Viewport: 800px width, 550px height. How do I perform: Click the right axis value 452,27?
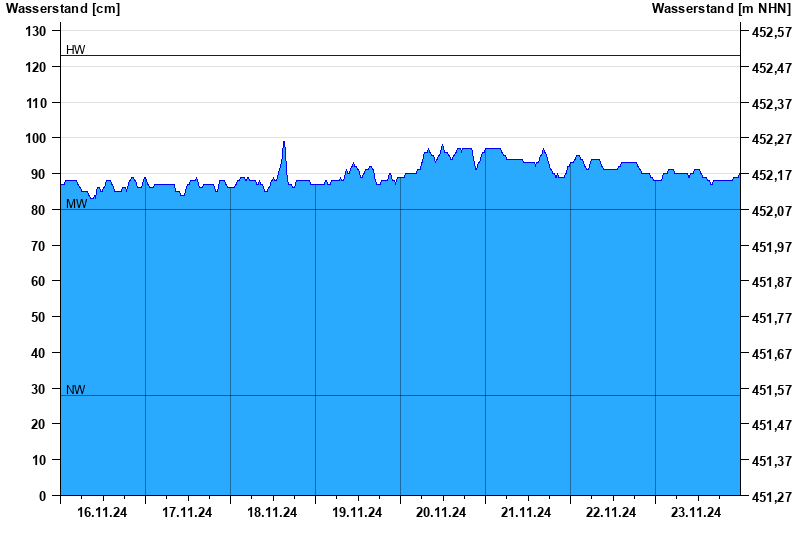(772, 139)
